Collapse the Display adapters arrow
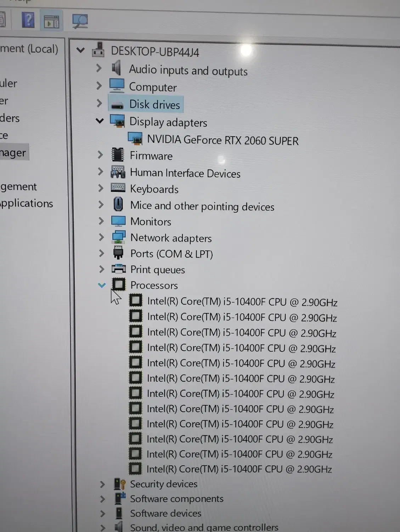 (x=100, y=121)
